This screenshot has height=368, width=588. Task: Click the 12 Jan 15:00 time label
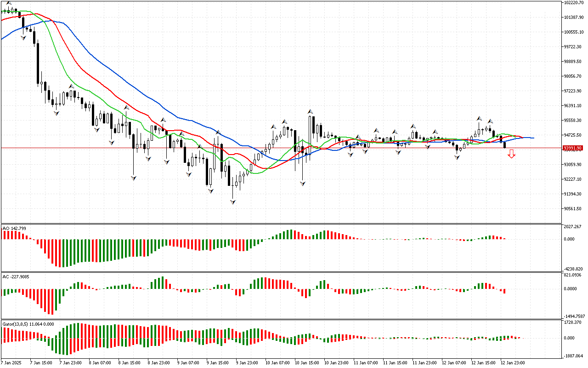point(482,363)
